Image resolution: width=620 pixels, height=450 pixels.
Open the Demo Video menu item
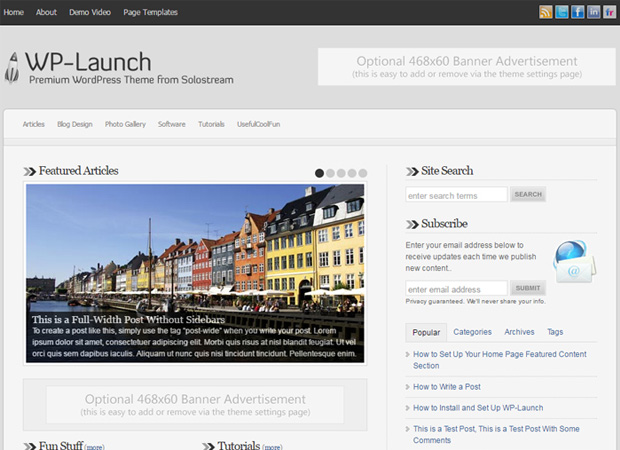[90, 12]
